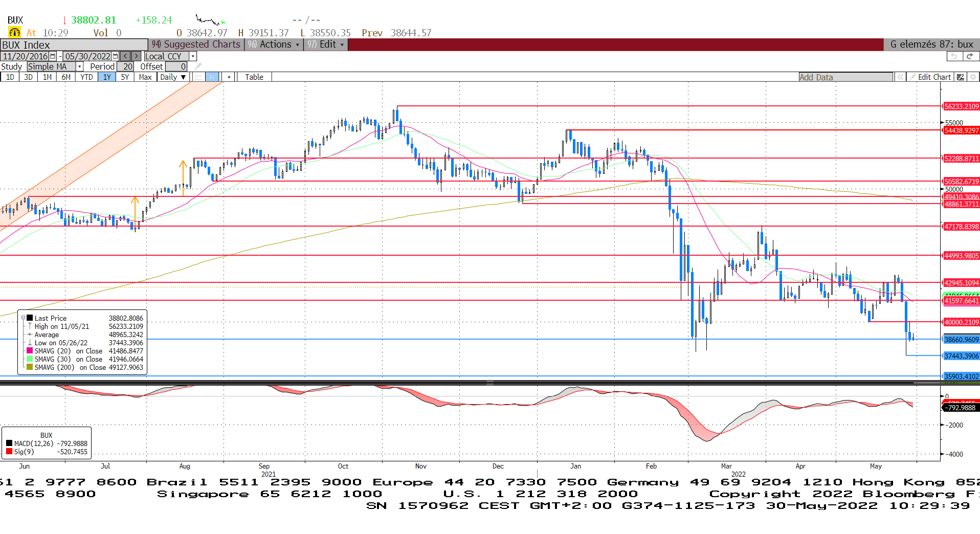Click the SMAVG (30) green color swatch
This screenshot has width=980, height=534.
click(x=30, y=359)
